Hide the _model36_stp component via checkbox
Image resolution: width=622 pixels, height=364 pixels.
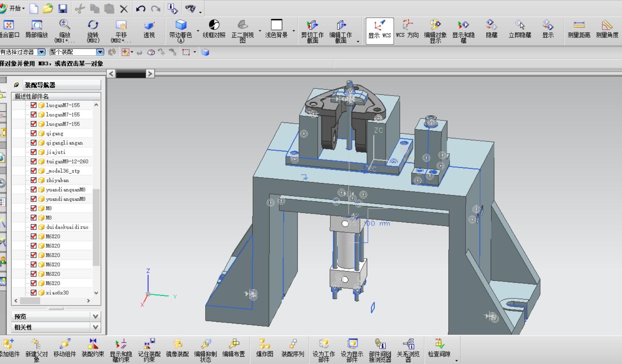pos(33,171)
